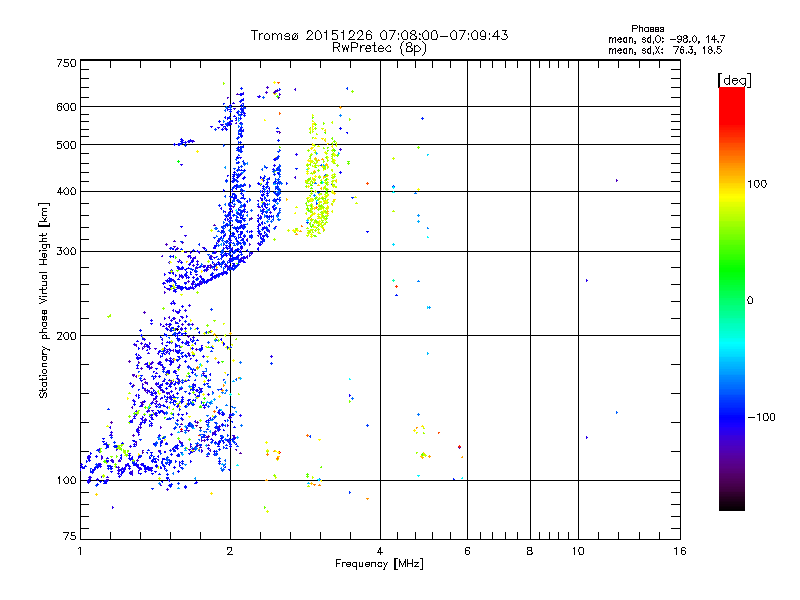Click the plot title 'Tromsø 20151226 07:08:00-07:09:43'

[x=379, y=35]
